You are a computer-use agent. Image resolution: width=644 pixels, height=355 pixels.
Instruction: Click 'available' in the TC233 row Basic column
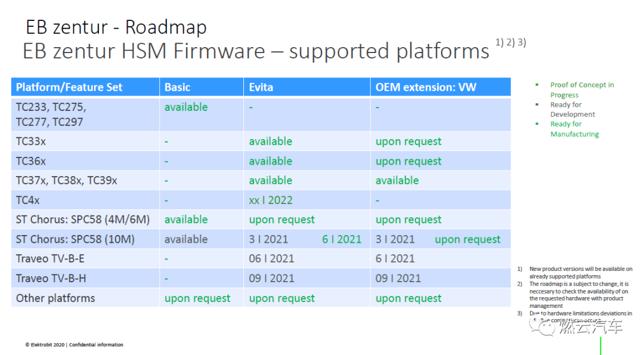[186, 107]
